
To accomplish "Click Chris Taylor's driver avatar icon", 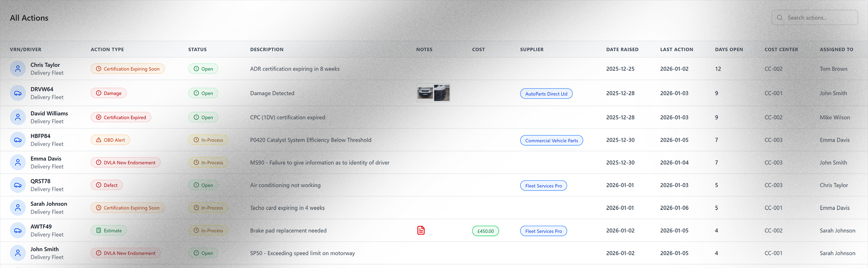I will [x=18, y=69].
